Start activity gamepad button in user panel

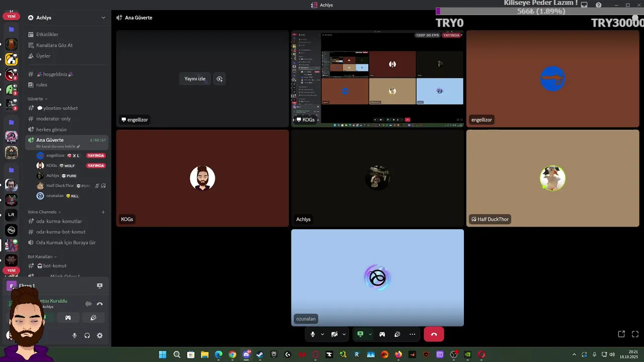click(68, 318)
